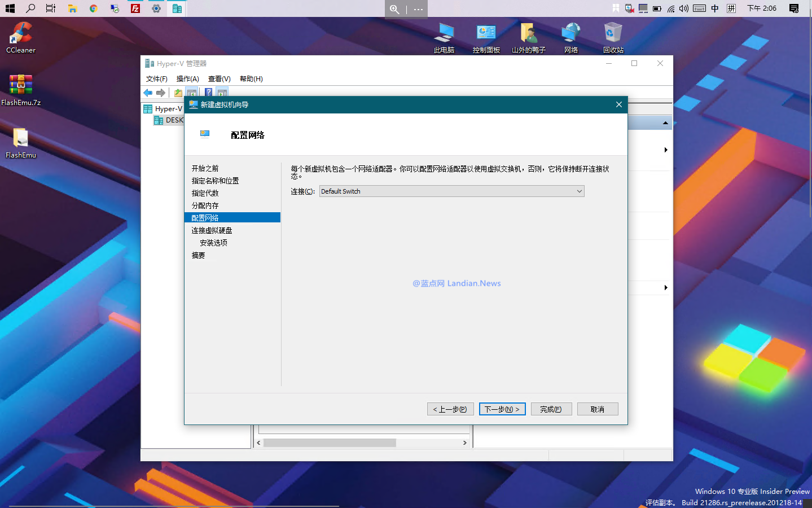The width and height of the screenshot is (812, 508).
Task: Open the three-dots menu in top bar
Action: coord(418,9)
